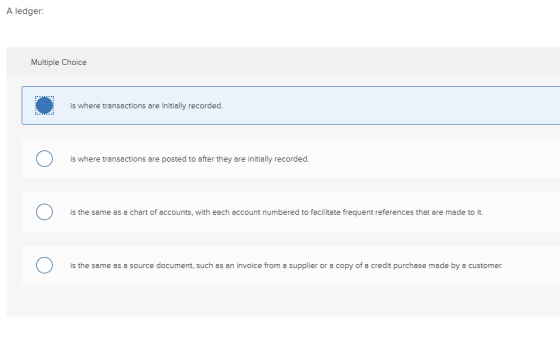This screenshot has width=560, height=360.
Task: Pick the 'source document' option radio button
Action: [44, 265]
